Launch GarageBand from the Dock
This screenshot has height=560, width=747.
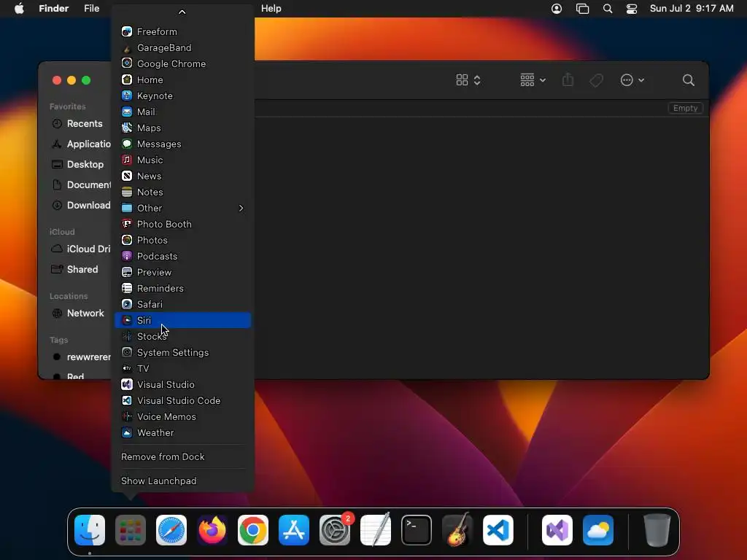click(457, 530)
